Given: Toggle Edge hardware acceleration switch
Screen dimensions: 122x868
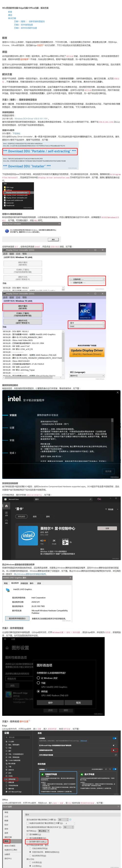Looking at the screenshot, I should pyautogui.click(x=114, y=750).
